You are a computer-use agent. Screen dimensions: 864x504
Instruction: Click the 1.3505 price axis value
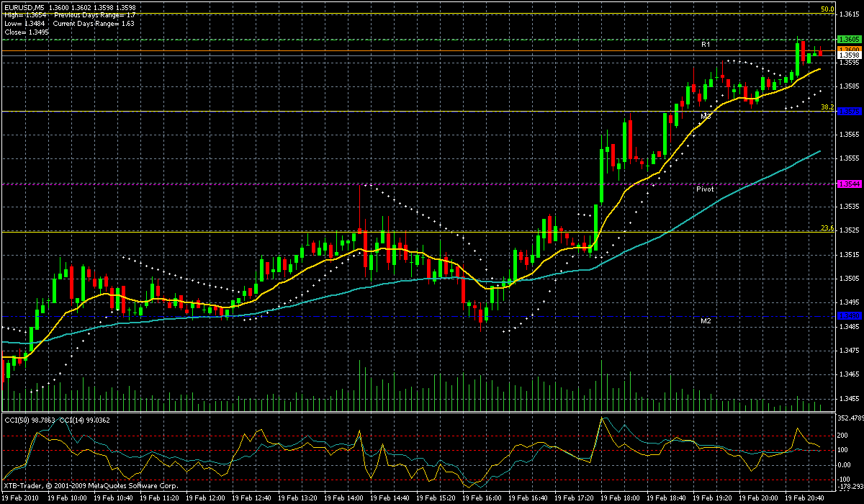coord(850,279)
